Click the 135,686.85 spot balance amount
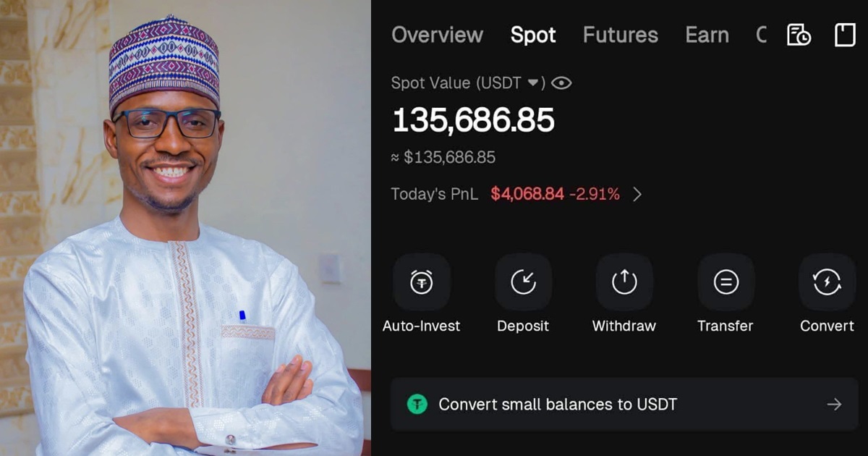The image size is (868, 456). (x=473, y=120)
